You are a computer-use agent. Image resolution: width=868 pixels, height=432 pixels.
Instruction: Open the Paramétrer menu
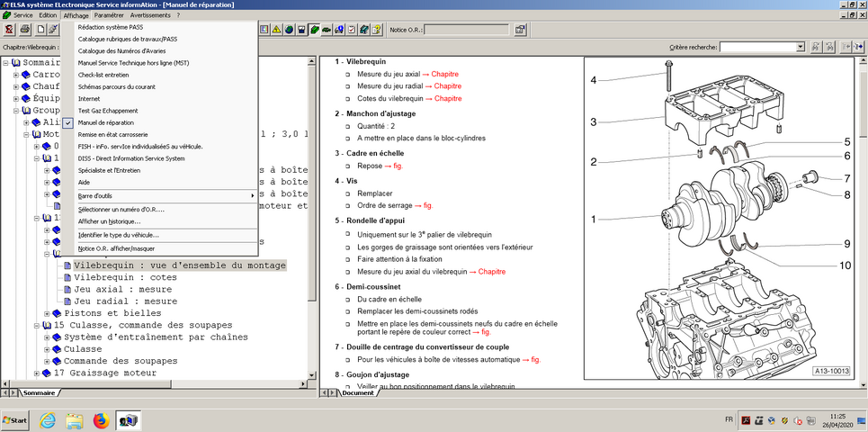pyautogui.click(x=109, y=15)
